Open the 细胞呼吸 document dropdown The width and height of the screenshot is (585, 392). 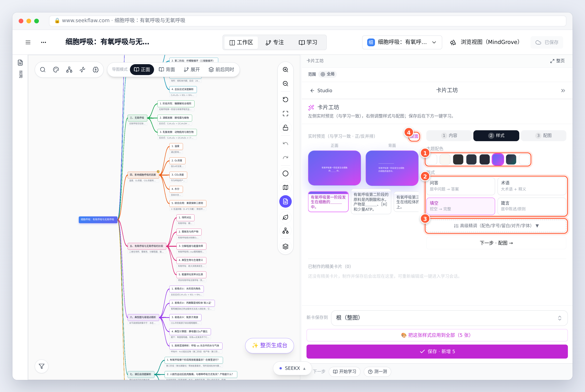(x=402, y=42)
